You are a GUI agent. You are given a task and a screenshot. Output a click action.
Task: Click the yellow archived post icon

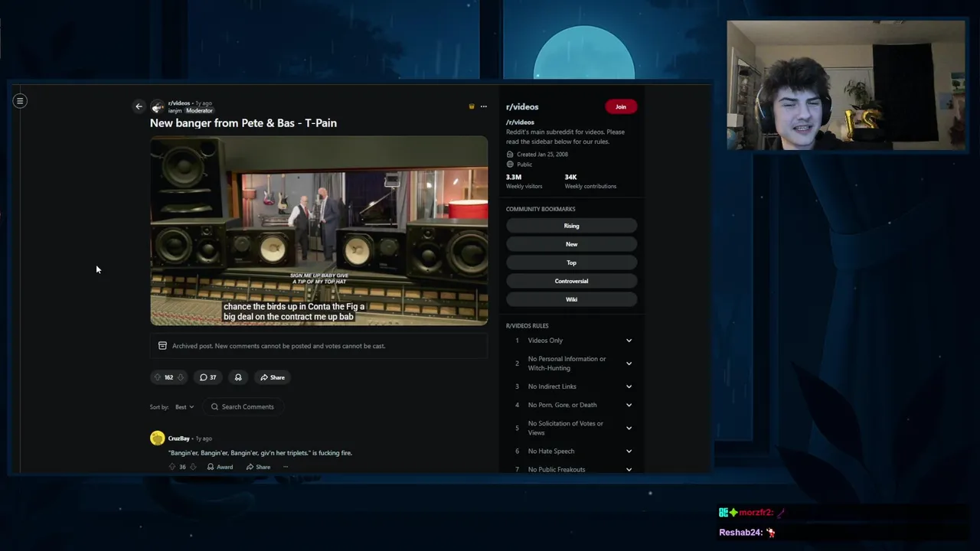pos(472,106)
